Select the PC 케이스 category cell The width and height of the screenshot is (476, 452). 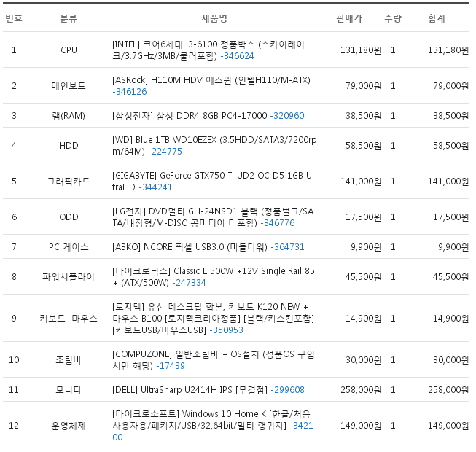click(x=69, y=247)
